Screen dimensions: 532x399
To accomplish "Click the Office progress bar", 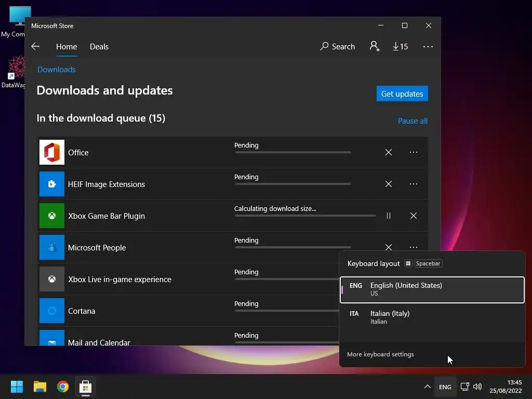I will (x=293, y=152).
